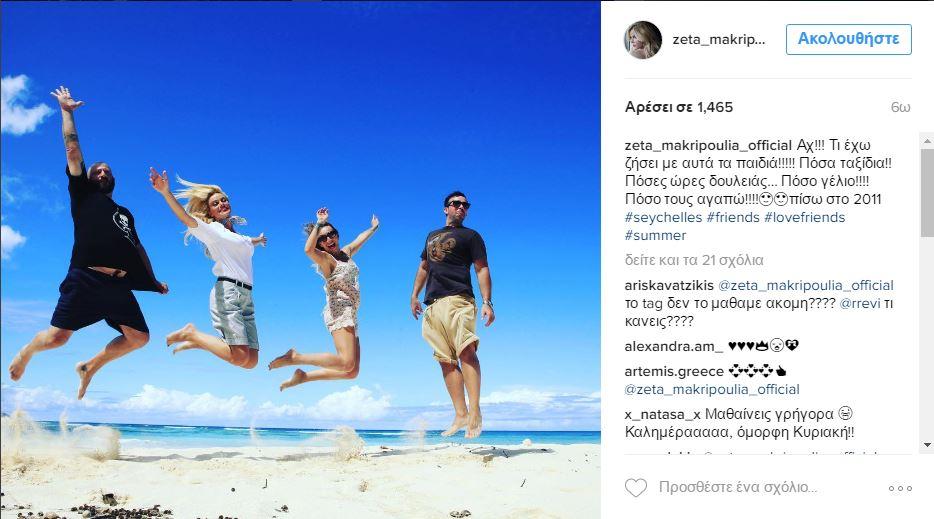Open the #friends hashtag
Screen dimensions: 934x519
coord(733,217)
